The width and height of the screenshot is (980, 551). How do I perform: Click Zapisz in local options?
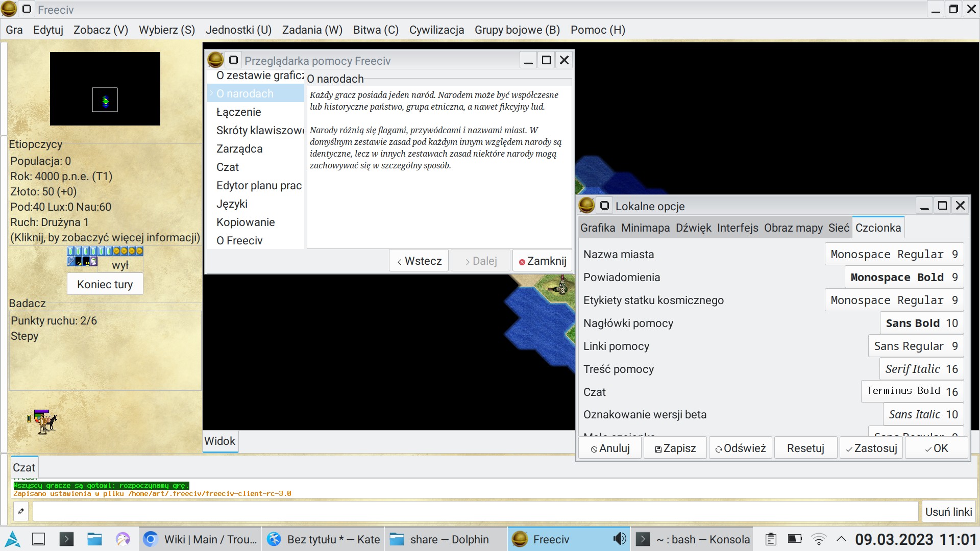[x=675, y=448]
